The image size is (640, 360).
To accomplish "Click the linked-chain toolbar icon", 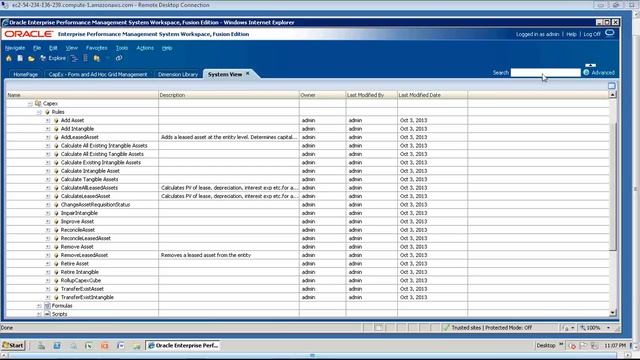I will coord(119,58).
